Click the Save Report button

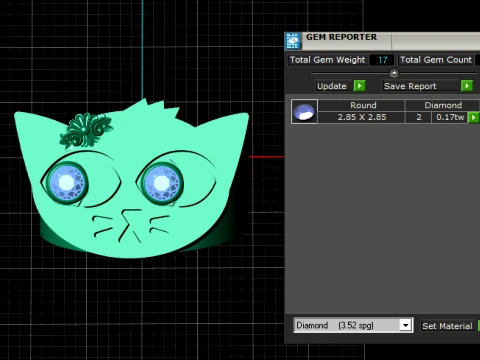[x=422, y=86]
